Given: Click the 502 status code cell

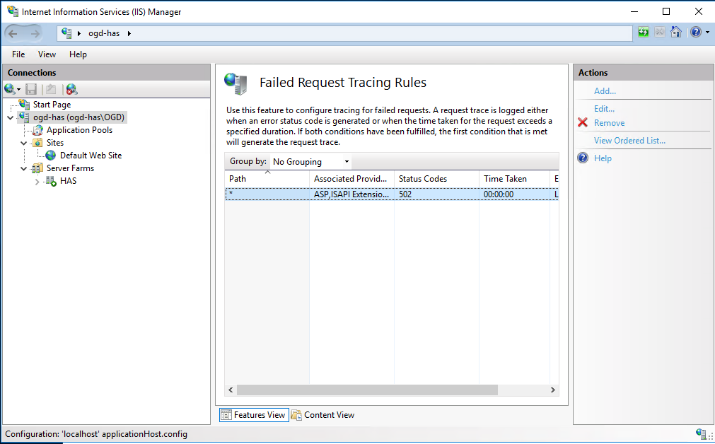Looking at the screenshot, I should pos(405,194).
